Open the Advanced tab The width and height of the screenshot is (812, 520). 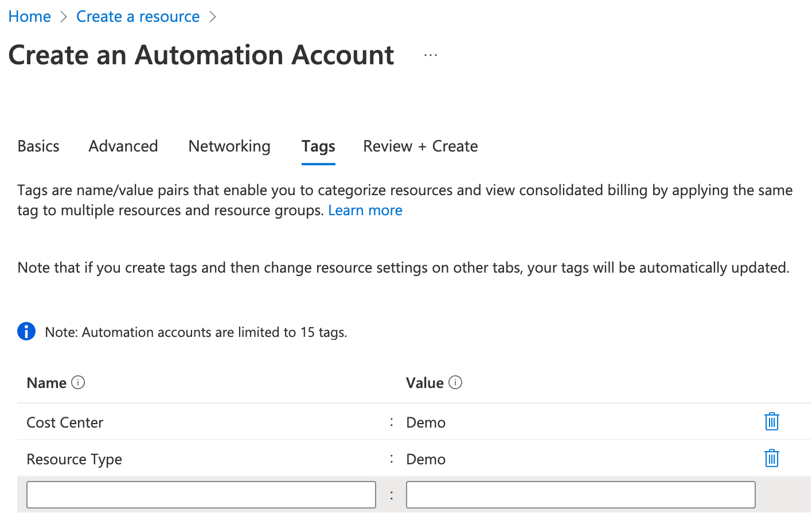[x=123, y=146]
